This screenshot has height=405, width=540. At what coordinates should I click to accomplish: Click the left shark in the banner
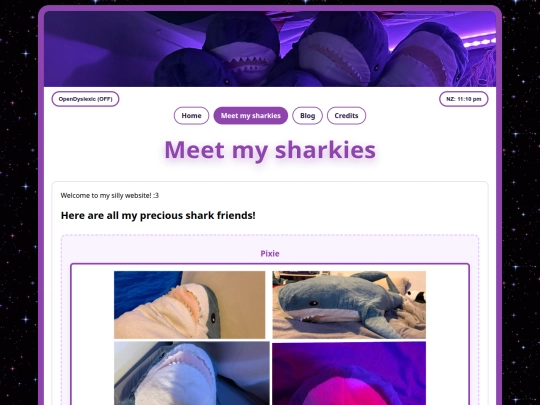click(x=241, y=50)
